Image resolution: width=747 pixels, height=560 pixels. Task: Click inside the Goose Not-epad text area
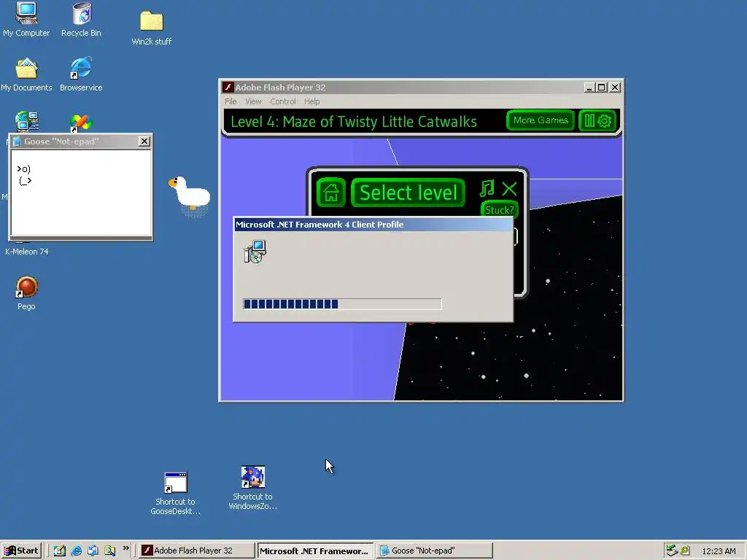coord(81,192)
